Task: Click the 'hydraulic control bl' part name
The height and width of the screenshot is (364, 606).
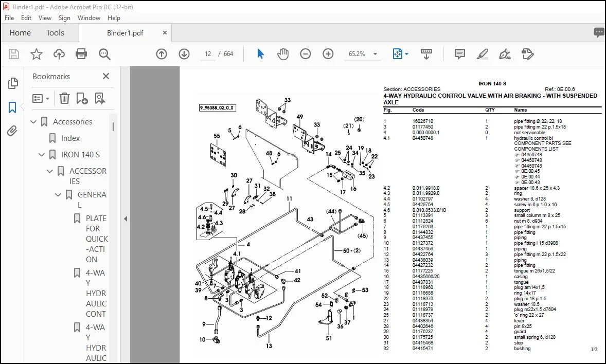Action: click(x=533, y=138)
